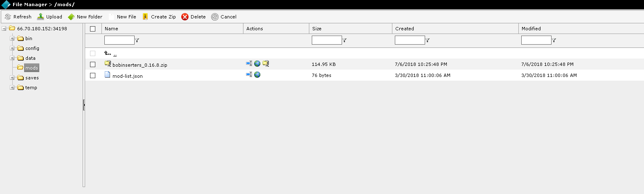Check the box for bobinserters_0.16.8.zip
Screen dimensions: 644x194
click(x=93, y=64)
